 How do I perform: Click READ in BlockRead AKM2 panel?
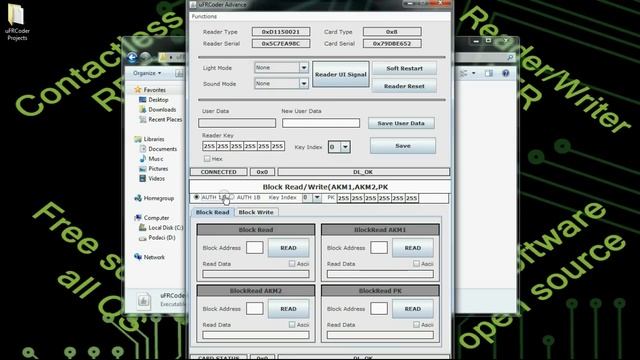click(x=289, y=309)
